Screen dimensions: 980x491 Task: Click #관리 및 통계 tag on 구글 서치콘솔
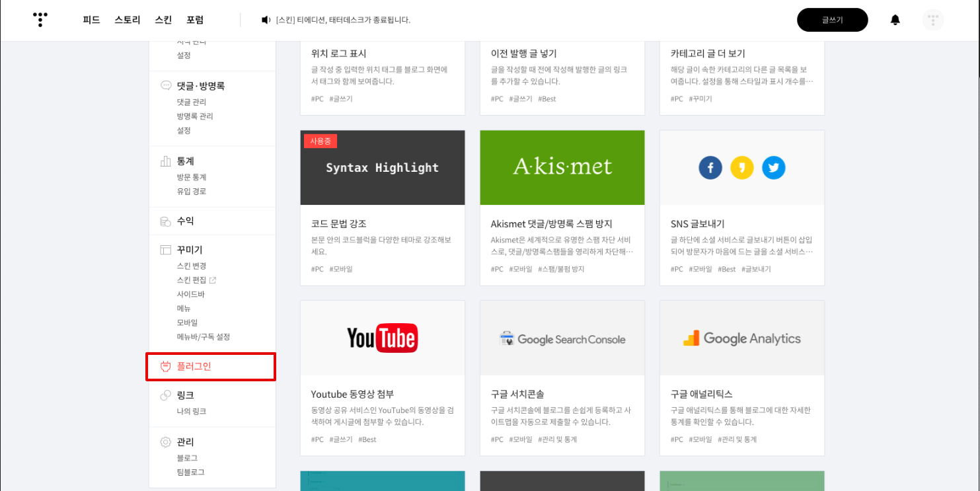(558, 440)
